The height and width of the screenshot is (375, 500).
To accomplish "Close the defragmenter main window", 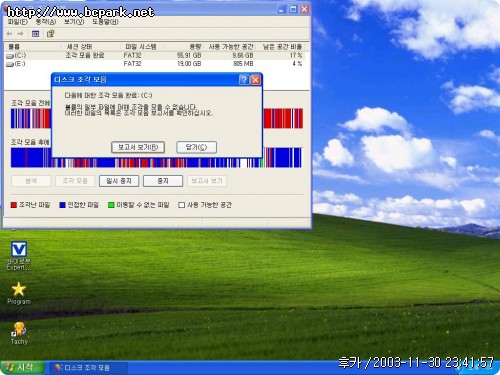I will [304, 9].
